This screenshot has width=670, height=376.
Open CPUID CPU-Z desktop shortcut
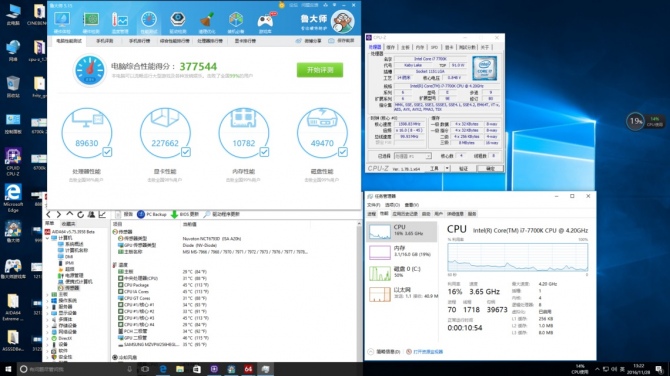[13, 162]
